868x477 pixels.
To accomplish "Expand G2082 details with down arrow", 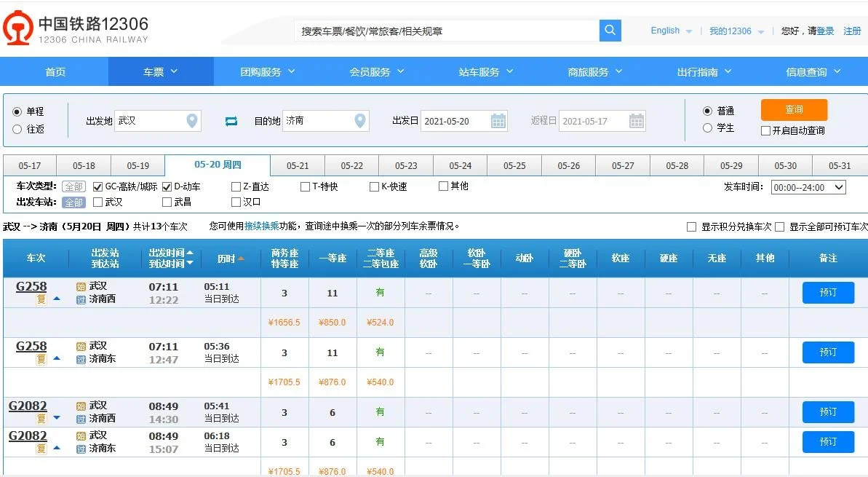I will coord(57,417).
